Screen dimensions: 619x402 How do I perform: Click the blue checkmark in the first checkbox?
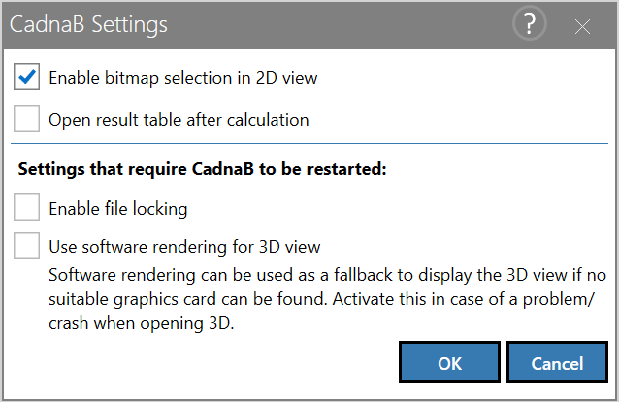coord(27,76)
